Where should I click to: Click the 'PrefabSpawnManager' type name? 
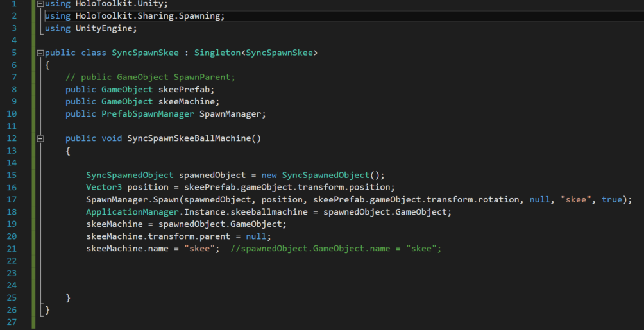pyautogui.click(x=148, y=113)
